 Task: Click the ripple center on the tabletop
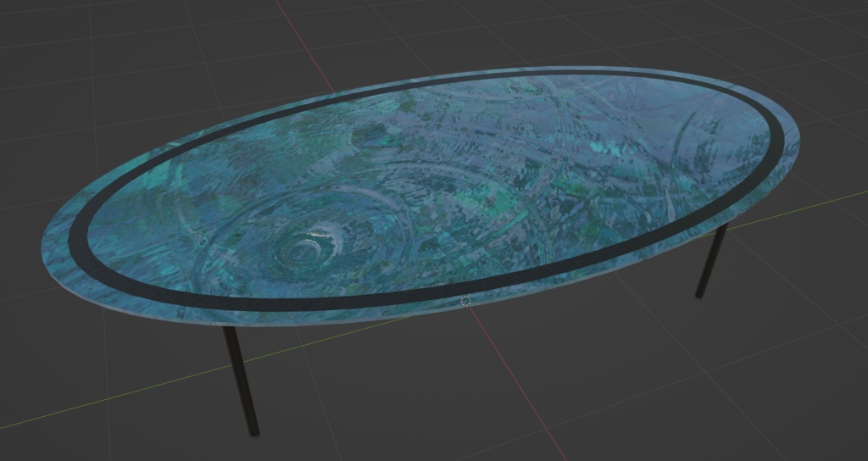(305, 253)
